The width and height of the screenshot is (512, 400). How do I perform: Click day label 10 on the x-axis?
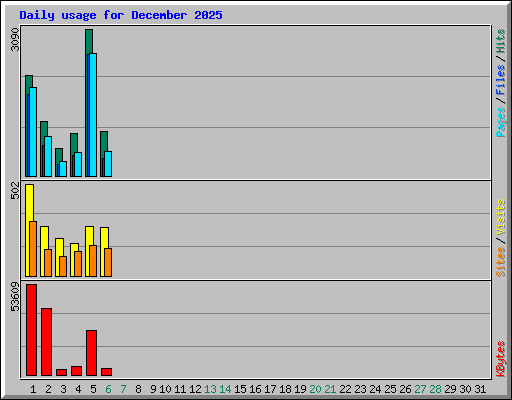pyautogui.click(x=165, y=389)
